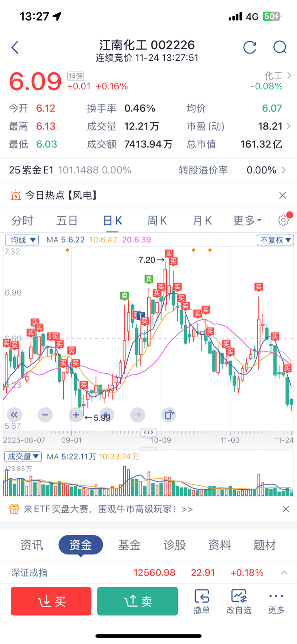Open the 不复权 adjustment dropdown
297x644 pixels.
click(x=275, y=240)
